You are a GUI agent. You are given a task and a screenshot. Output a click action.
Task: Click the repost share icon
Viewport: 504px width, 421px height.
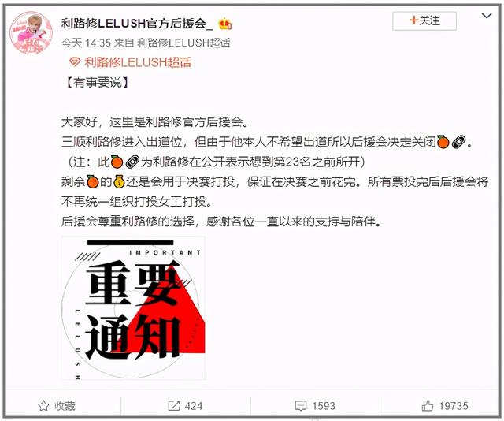pyautogui.click(x=174, y=406)
